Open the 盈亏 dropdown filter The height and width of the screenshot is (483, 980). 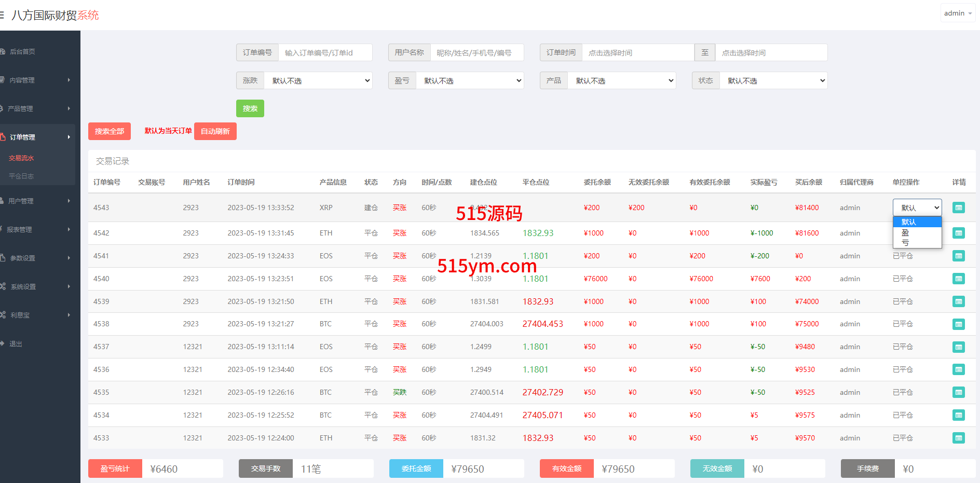(x=470, y=80)
